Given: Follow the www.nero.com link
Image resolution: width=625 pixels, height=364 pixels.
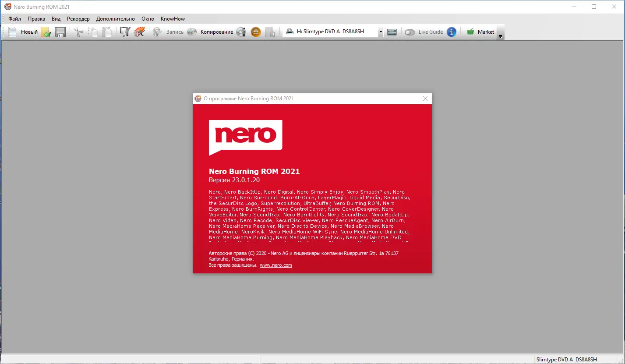Looking at the screenshot, I should (276, 265).
